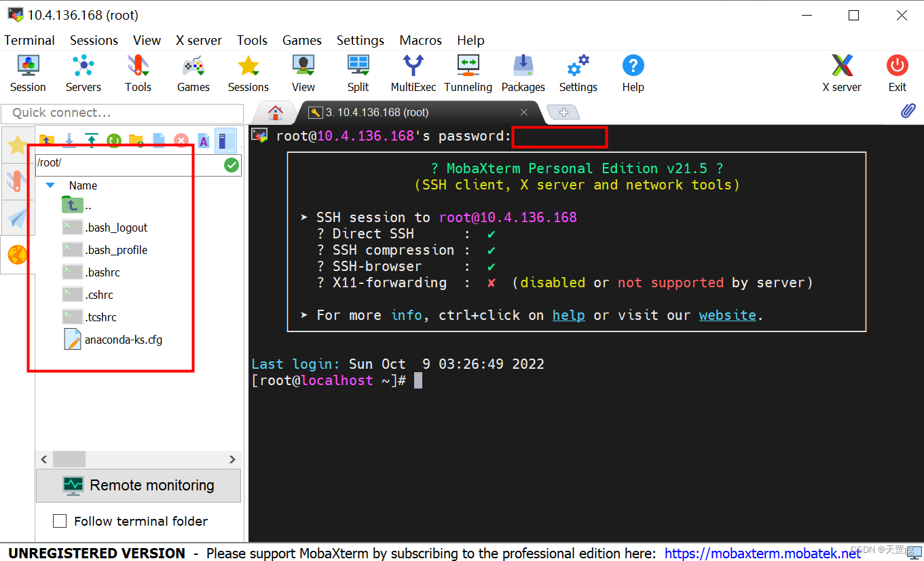Close the 10.4.136.168 (root) session tab

point(524,112)
